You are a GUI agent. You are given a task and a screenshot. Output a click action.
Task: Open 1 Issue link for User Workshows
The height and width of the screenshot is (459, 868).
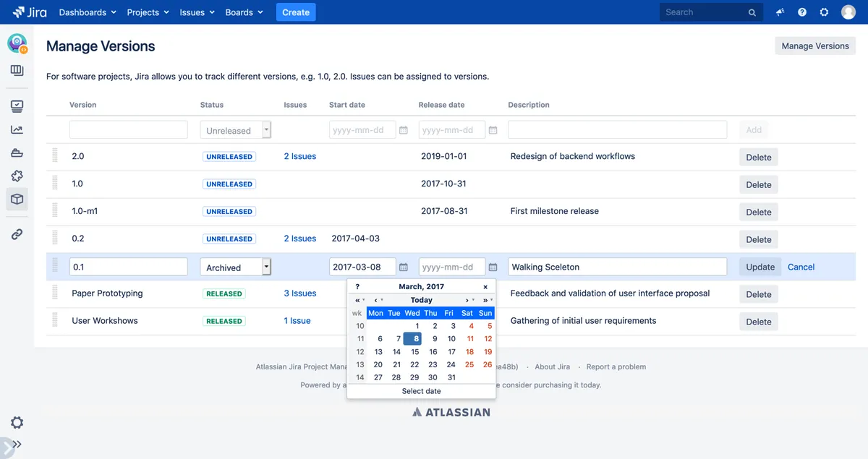[x=297, y=321]
